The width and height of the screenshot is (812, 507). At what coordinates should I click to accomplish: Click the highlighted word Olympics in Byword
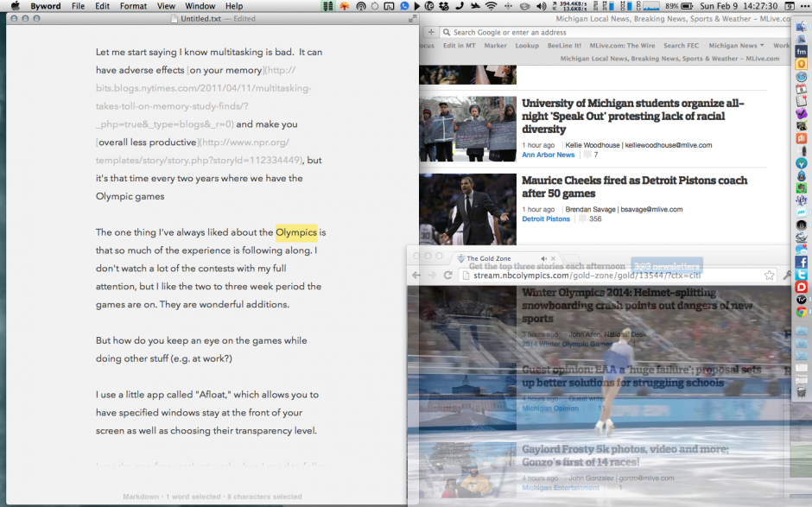tap(296, 232)
